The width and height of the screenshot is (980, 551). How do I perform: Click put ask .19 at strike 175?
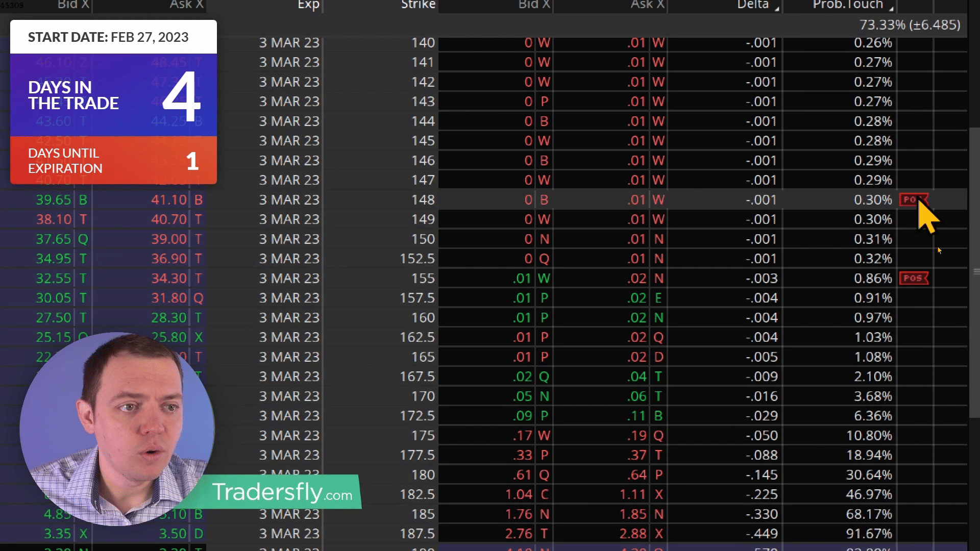637,436
